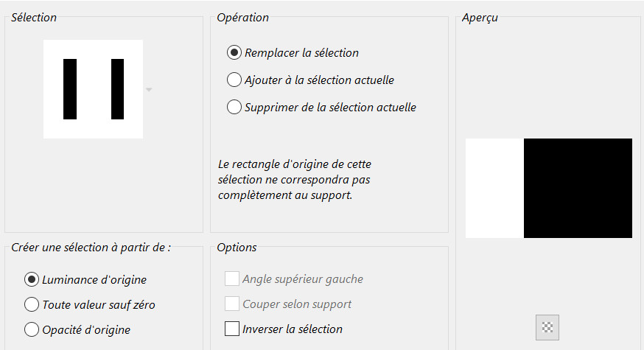Click the black area of Aperçu preview
644x350 pixels.
(x=578, y=188)
